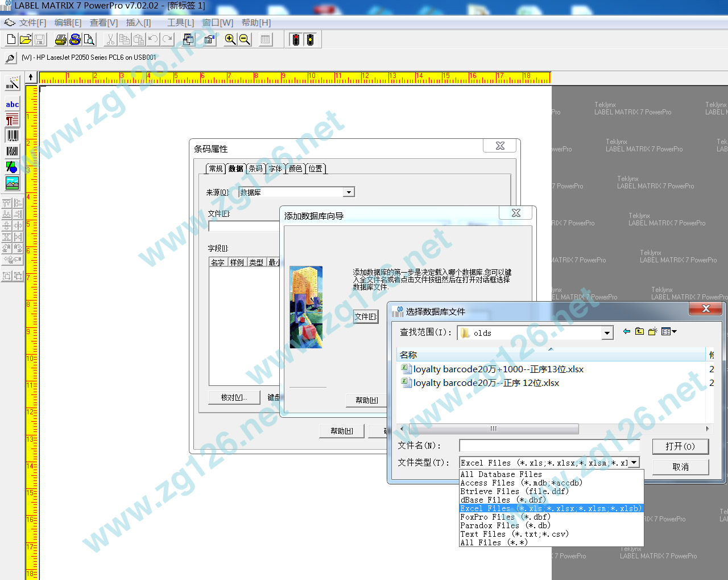Click the New label toolbar icon
Viewport: 728px width, 580px height.
click(x=11, y=39)
